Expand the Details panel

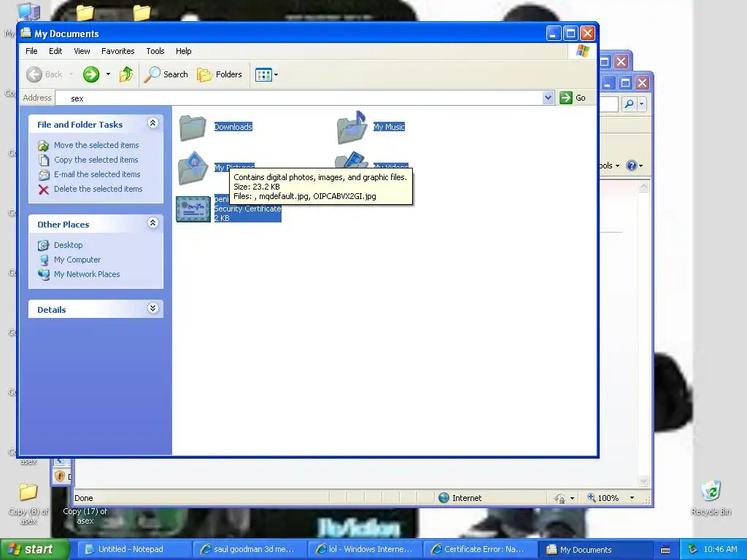[153, 308]
